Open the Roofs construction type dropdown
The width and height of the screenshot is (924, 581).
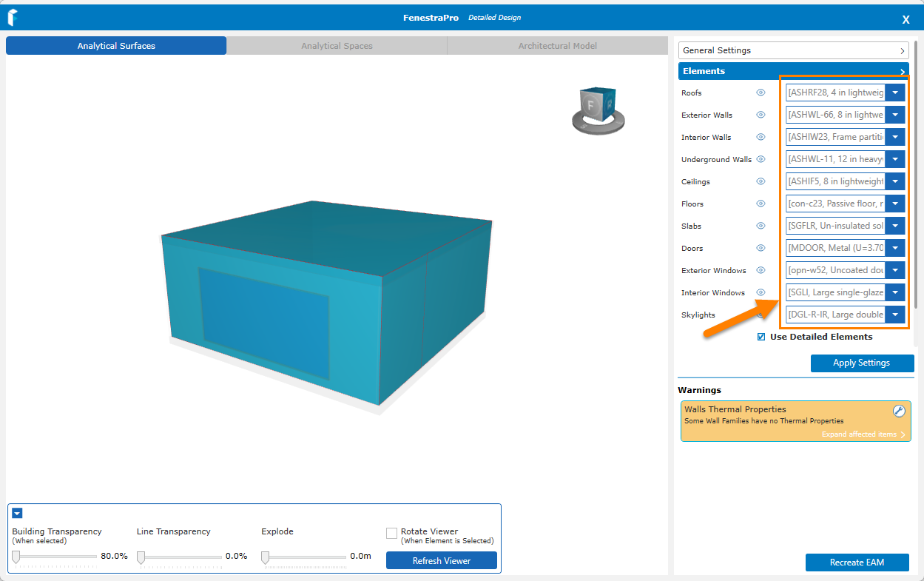click(x=895, y=93)
